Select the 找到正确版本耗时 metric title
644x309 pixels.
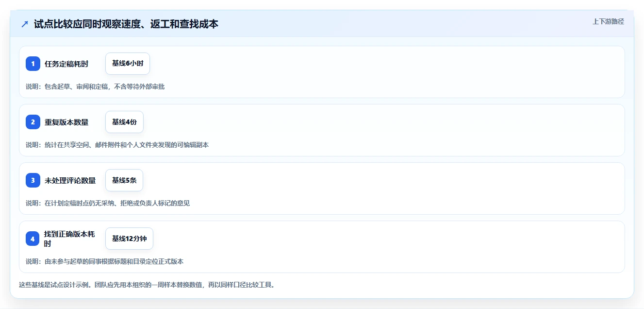[x=69, y=239]
